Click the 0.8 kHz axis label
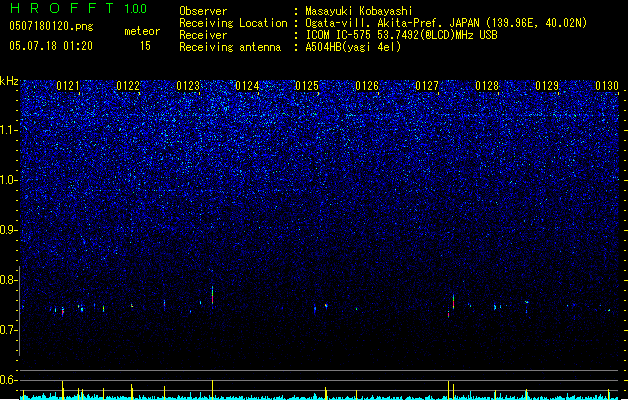 pyautogui.click(x=9, y=280)
